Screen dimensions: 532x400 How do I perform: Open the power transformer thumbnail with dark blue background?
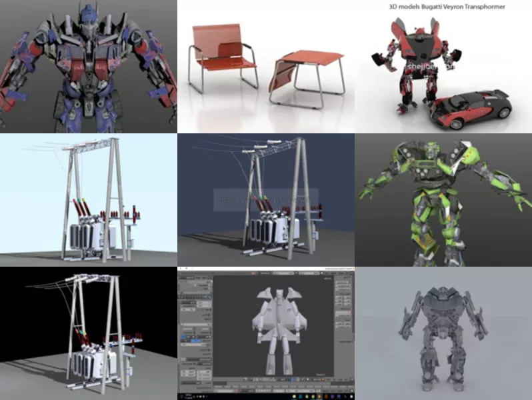[x=266, y=199]
